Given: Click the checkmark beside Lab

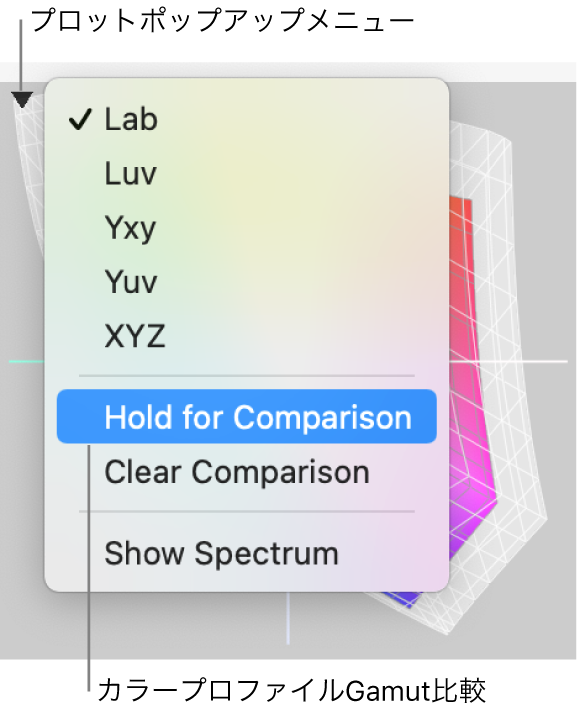Looking at the screenshot, I should click(x=80, y=120).
